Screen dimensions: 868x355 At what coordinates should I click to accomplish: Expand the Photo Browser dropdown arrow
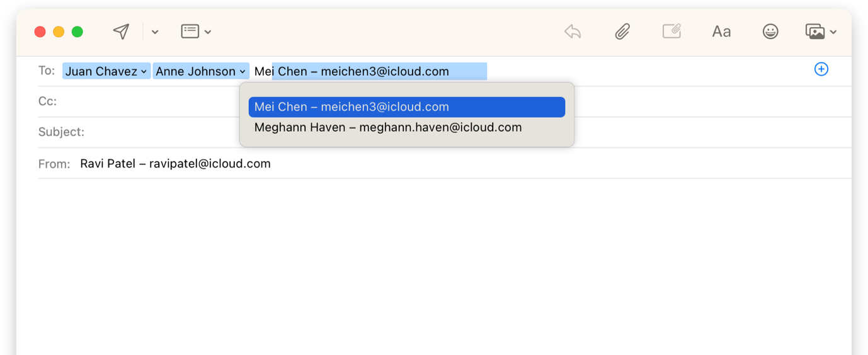click(833, 31)
